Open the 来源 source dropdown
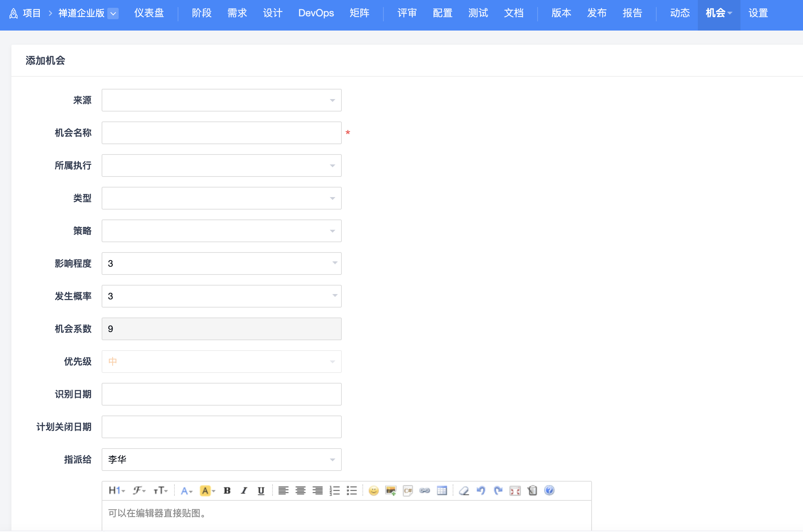Screen dimensions: 803x532 (x=221, y=100)
